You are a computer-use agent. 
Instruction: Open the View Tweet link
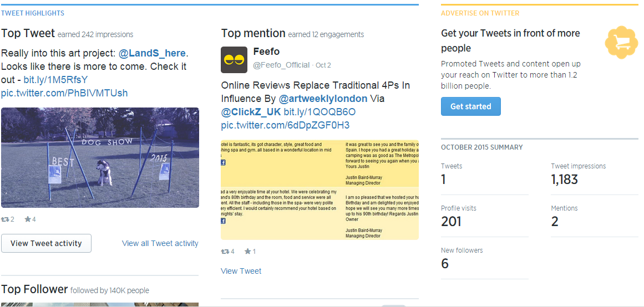click(241, 271)
